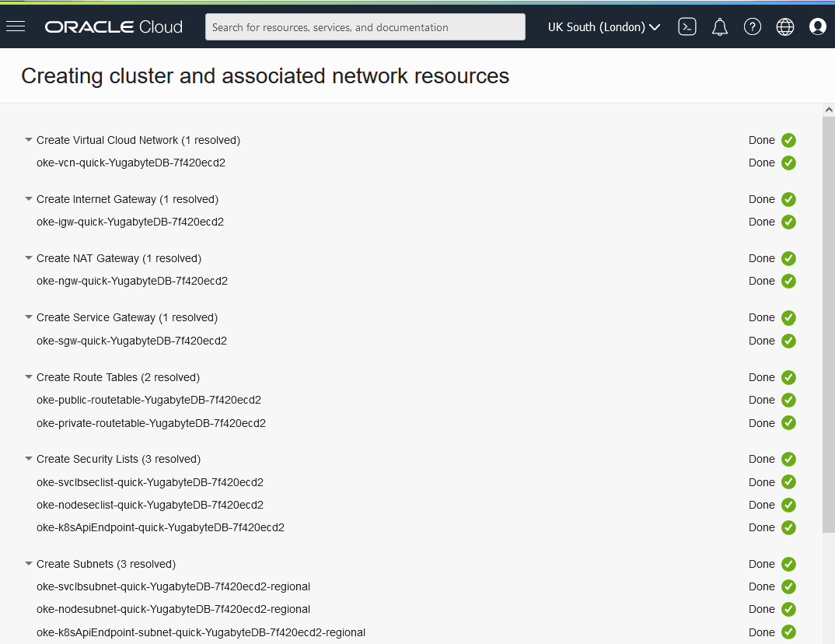
Task: Open the hamburger navigation menu
Action: [16, 26]
